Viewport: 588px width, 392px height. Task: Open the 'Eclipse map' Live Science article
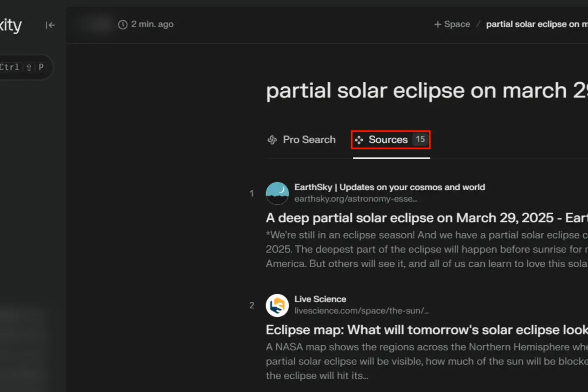coord(427,330)
